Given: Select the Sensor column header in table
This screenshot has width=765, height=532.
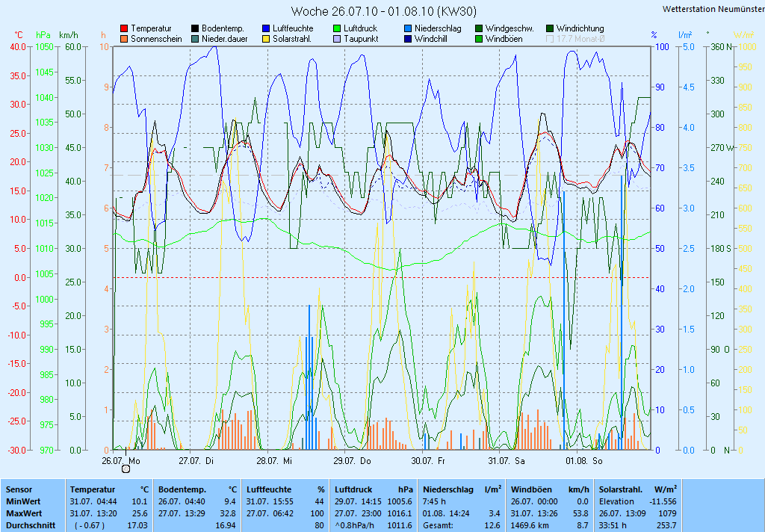Looking at the screenshot, I should pos(20,489).
